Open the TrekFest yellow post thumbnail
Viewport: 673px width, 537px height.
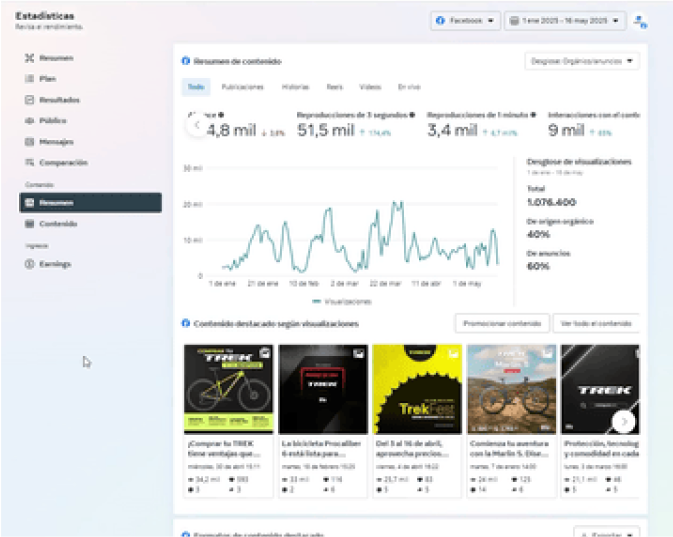coord(417,388)
